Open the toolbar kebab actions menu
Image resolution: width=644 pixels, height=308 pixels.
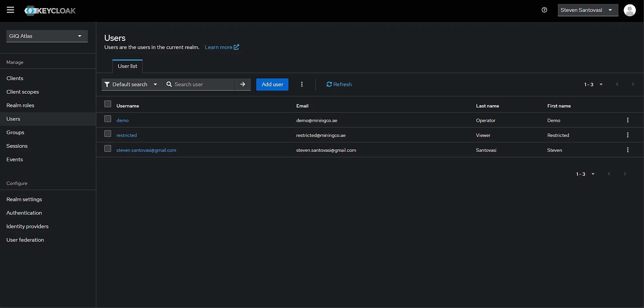[x=302, y=85]
